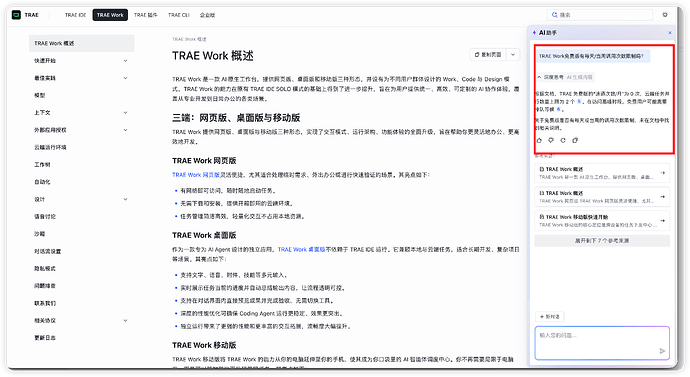This screenshot has width=690, height=377.
Task: Click the TRAE Work 桌面版 heading
Action: click(x=204, y=235)
